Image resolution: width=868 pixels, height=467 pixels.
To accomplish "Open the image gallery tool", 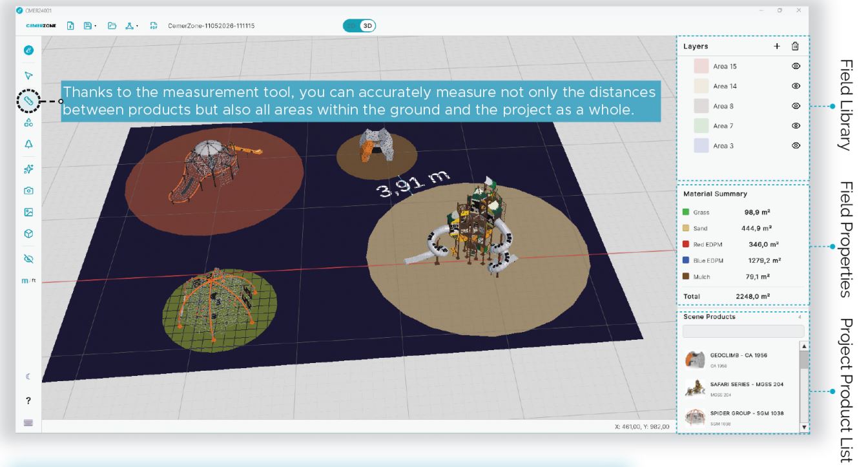I will pyautogui.click(x=28, y=212).
